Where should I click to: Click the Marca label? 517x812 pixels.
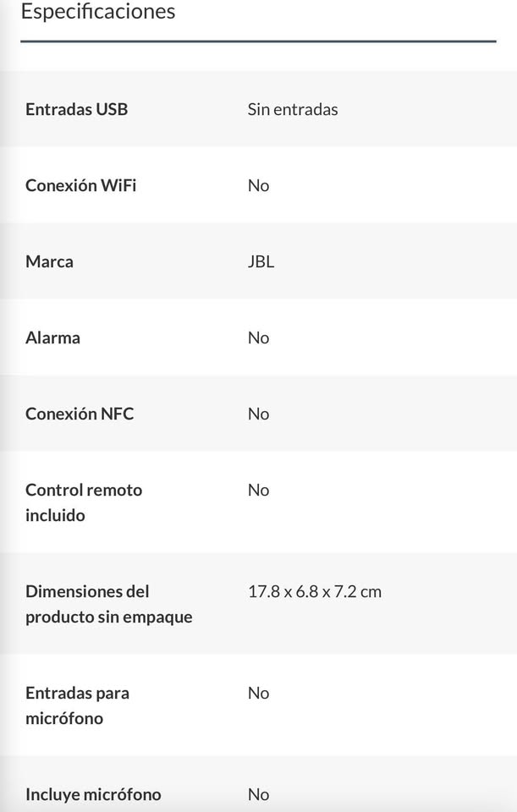click(49, 261)
